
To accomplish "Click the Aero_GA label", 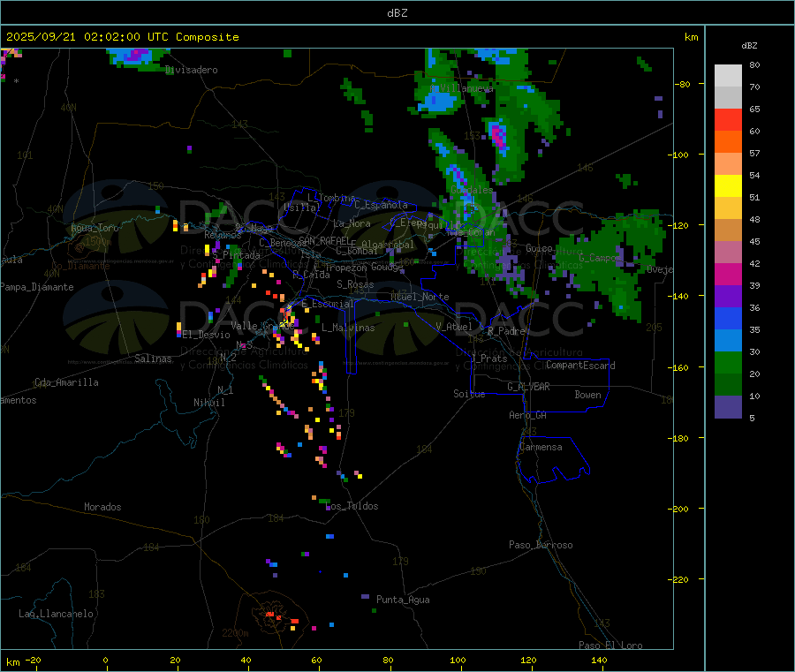I will click(x=527, y=415).
